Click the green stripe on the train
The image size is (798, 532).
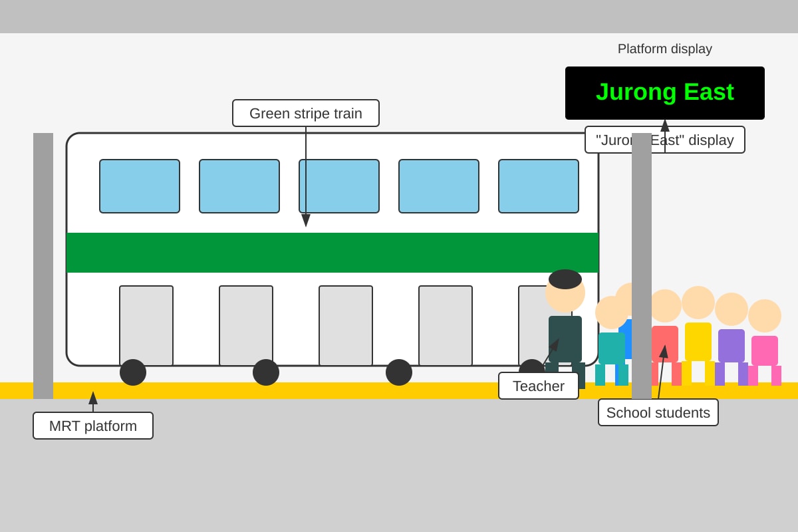click(x=332, y=253)
